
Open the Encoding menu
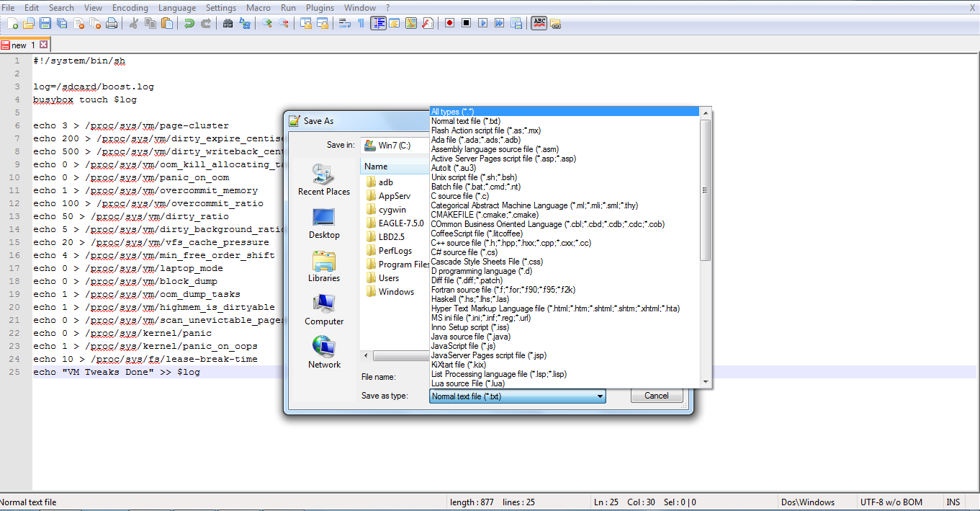[130, 8]
